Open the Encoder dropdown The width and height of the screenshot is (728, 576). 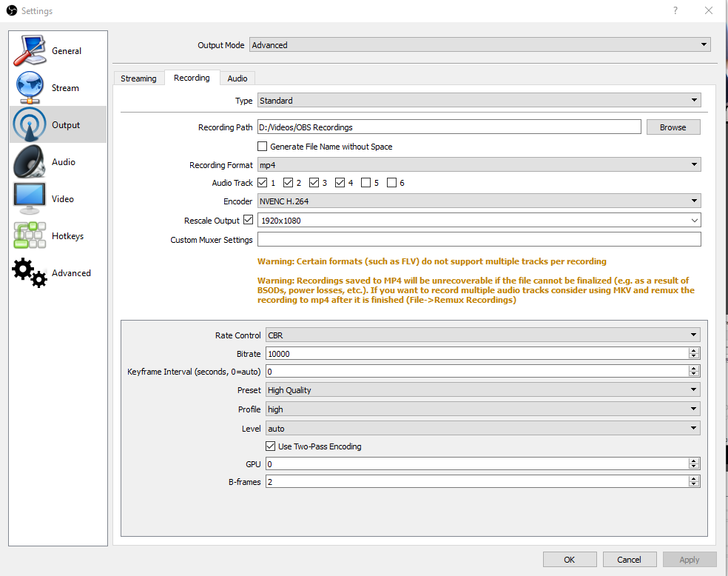click(x=479, y=201)
